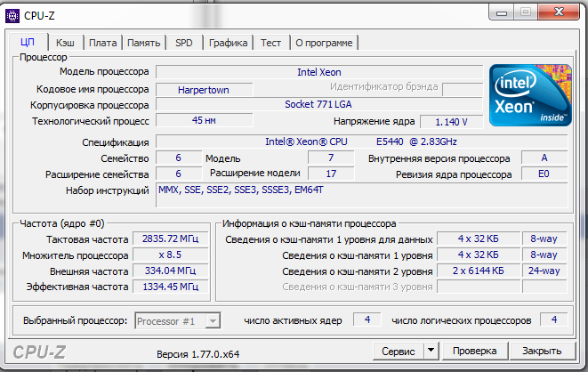Click the число активных ядер value

pos(367,319)
